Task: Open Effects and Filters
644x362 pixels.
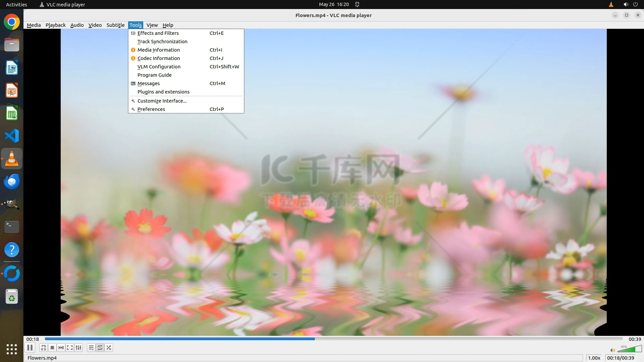Action: pos(158,33)
